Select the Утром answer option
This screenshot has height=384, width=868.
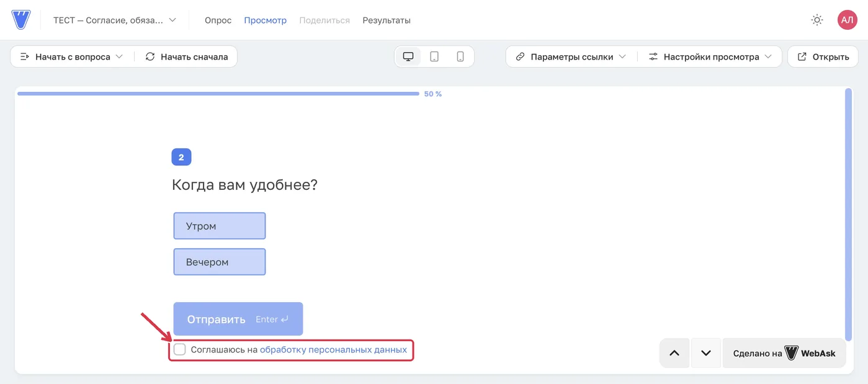point(220,226)
